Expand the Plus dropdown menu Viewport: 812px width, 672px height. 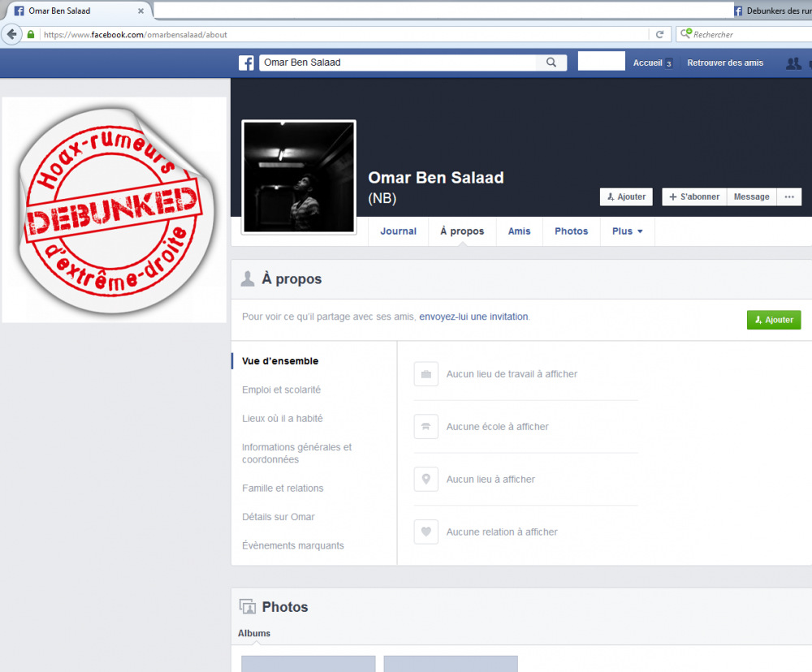[x=627, y=231]
